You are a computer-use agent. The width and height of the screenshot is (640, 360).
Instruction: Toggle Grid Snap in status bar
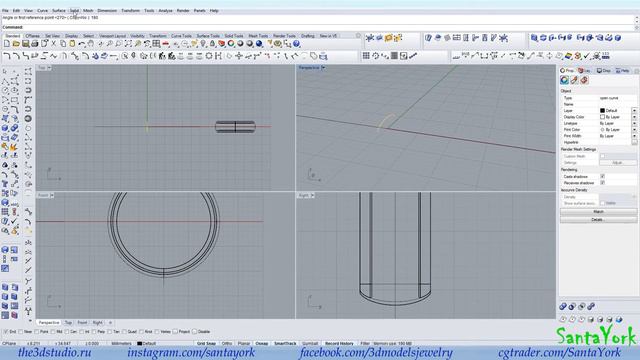click(206, 344)
